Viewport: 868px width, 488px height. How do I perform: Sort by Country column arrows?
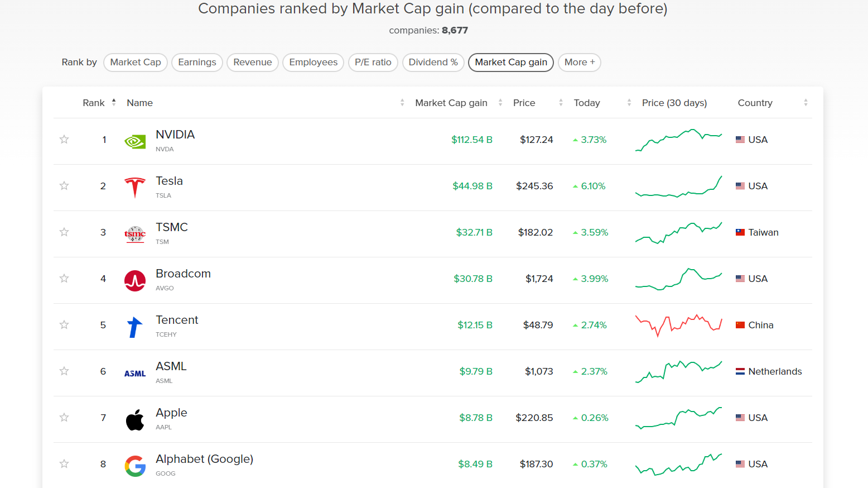point(806,102)
